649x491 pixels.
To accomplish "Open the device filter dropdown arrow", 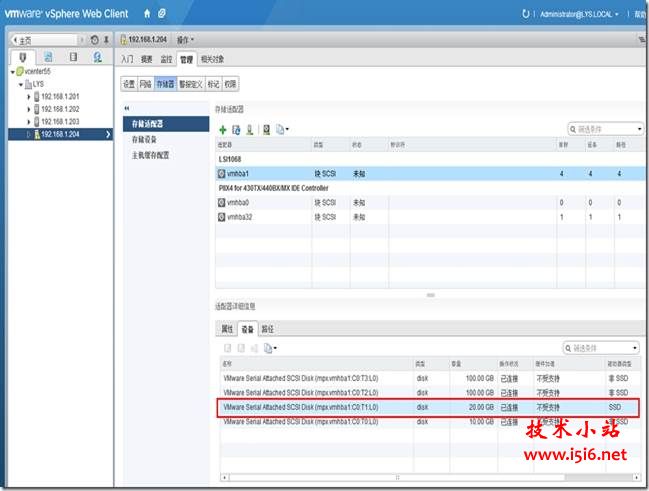I will pos(635,348).
